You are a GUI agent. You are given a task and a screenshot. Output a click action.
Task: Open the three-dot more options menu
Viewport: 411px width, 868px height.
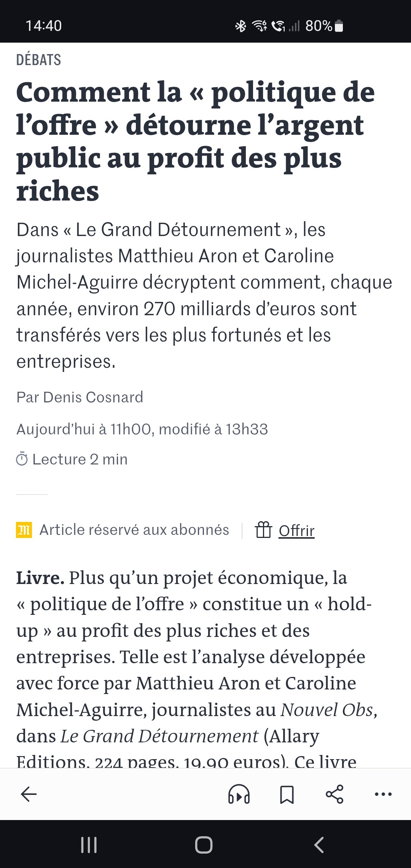(383, 794)
